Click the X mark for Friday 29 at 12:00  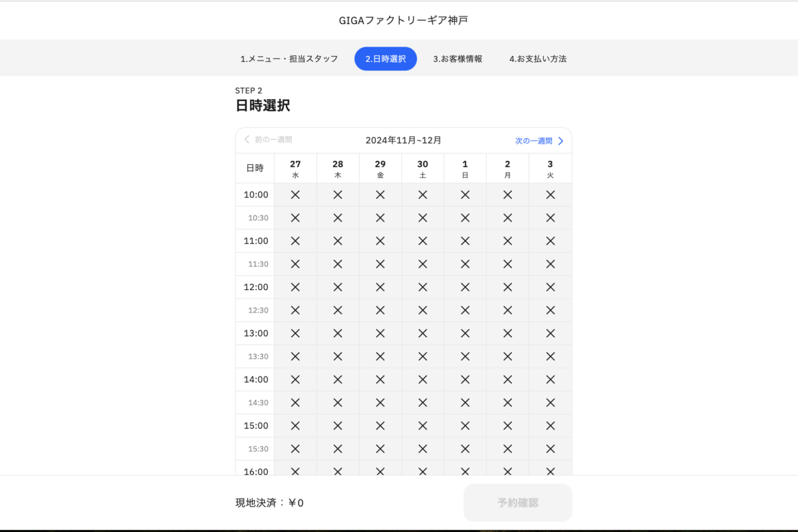click(380, 287)
